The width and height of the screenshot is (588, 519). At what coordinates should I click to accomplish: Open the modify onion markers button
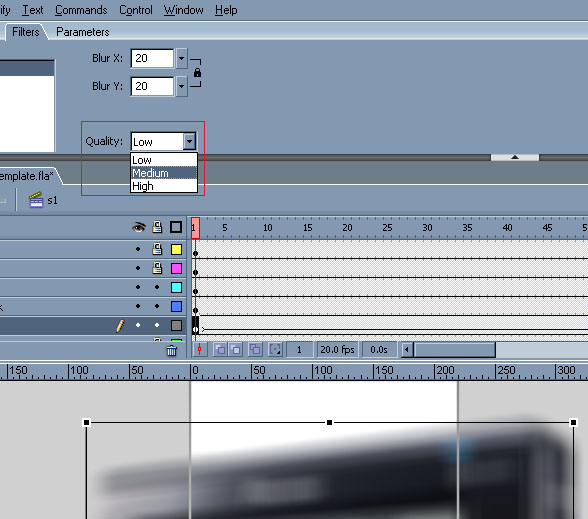pyautogui.click(x=275, y=350)
